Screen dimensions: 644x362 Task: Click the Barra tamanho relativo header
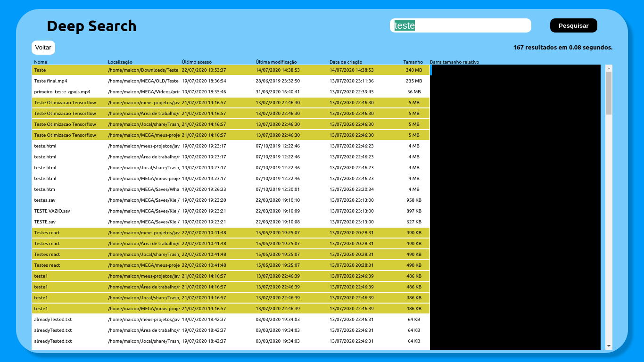(x=454, y=62)
